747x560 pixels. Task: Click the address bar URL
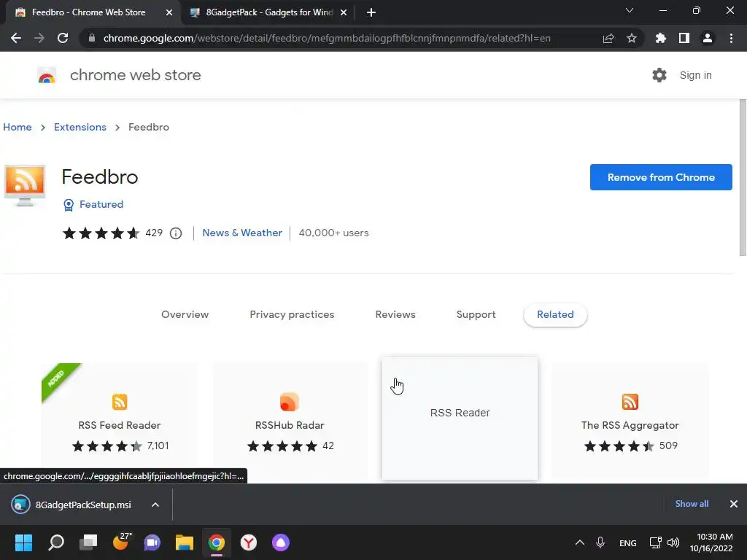coord(327,38)
